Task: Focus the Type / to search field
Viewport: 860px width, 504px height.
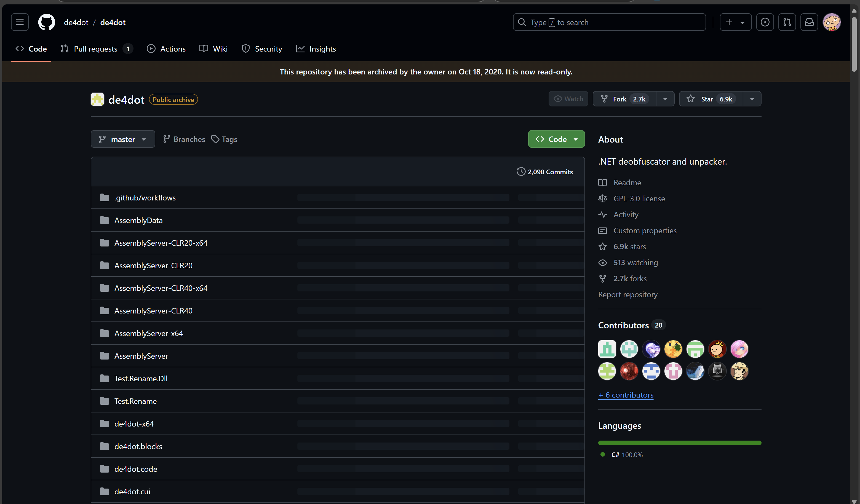Action: coord(609,22)
